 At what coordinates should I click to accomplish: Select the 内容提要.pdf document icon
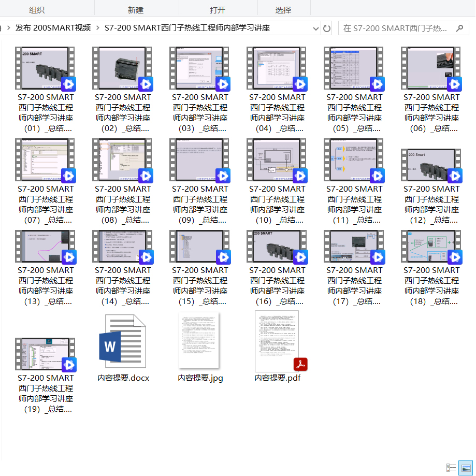point(281,341)
